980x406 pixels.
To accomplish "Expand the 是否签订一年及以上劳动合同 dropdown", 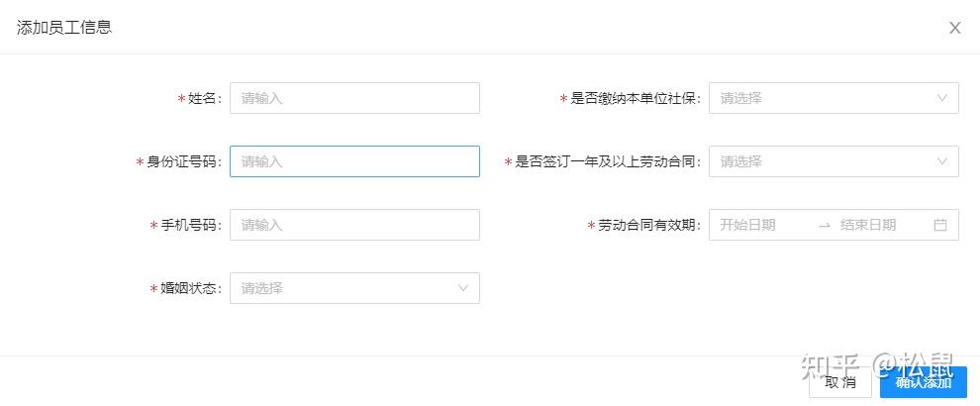I will coord(822,161).
